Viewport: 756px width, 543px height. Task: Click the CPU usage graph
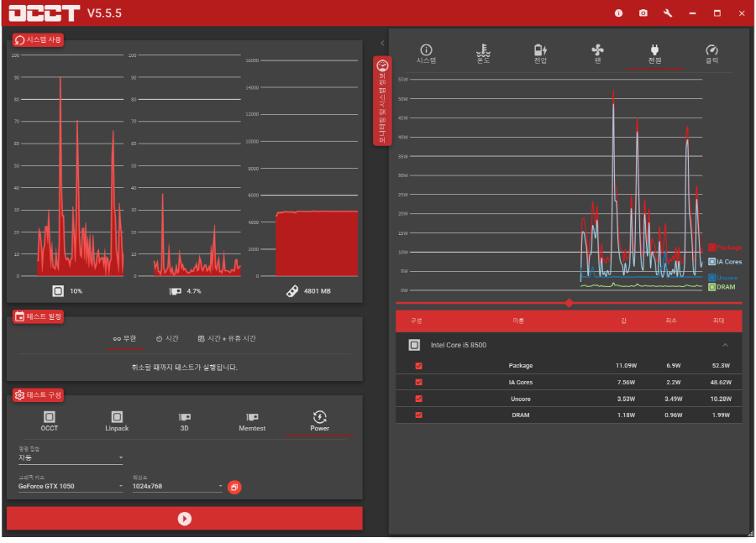click(71, 165)
